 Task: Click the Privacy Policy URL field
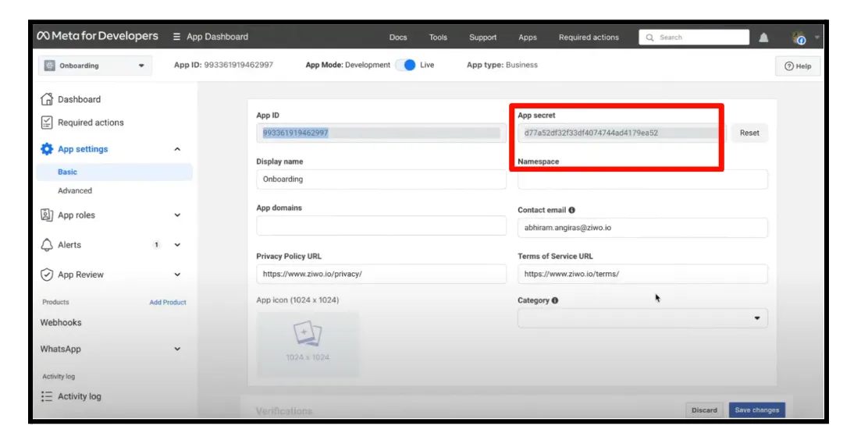381,274
